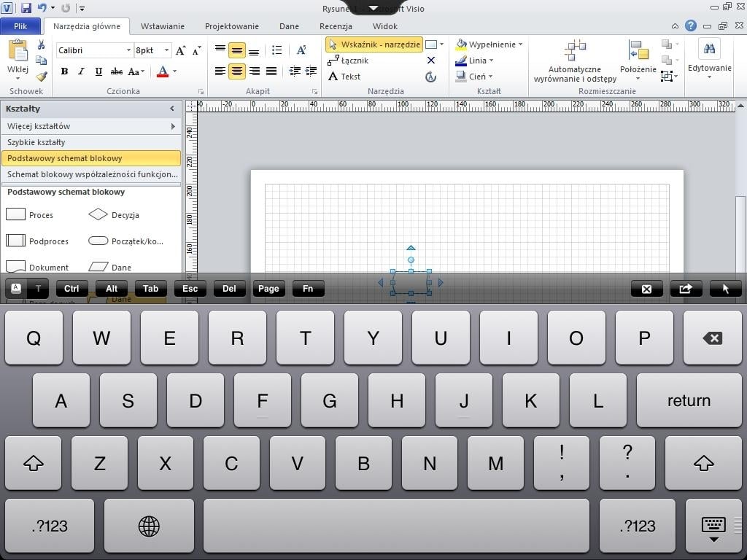Open the Plik file menu
The height and width of the screenshot is (560, 747).
(20, 26)
